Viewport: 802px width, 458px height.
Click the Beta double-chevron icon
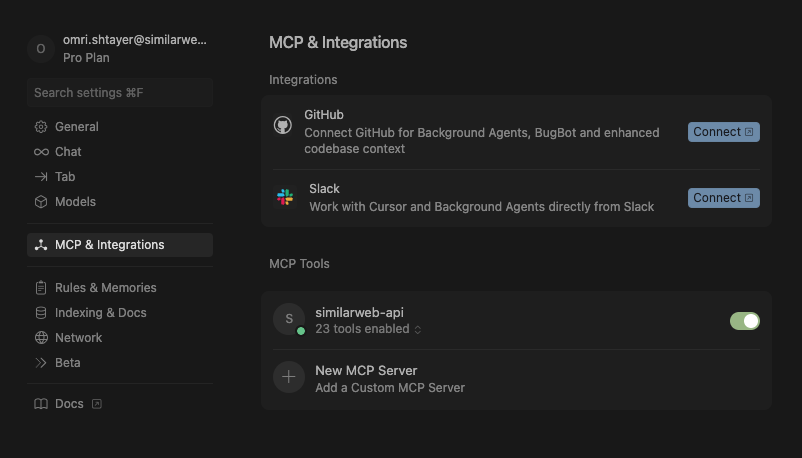point(41,363)
